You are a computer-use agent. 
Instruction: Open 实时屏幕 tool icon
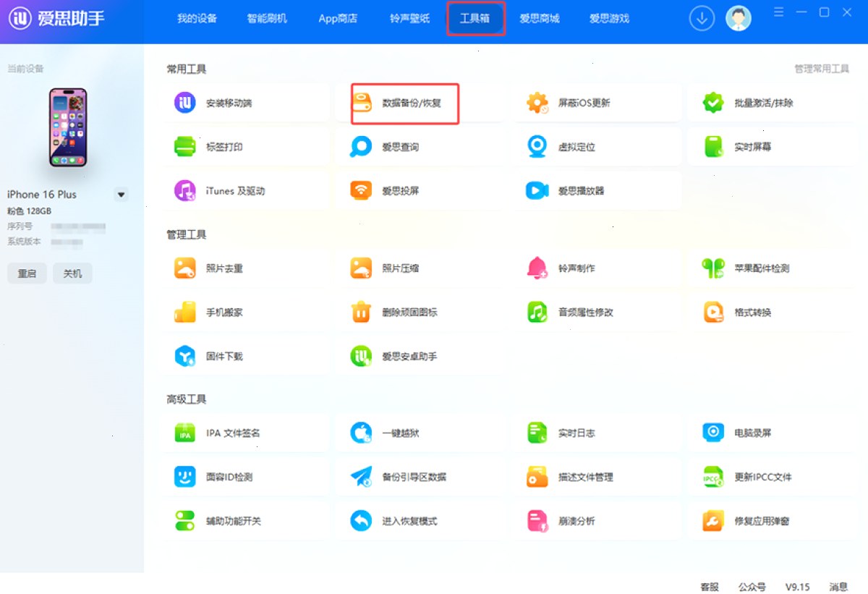(x=713, y=147)
